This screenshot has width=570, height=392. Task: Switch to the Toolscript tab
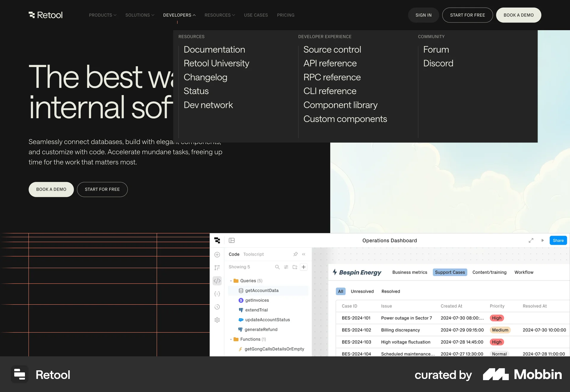point(253,254)
